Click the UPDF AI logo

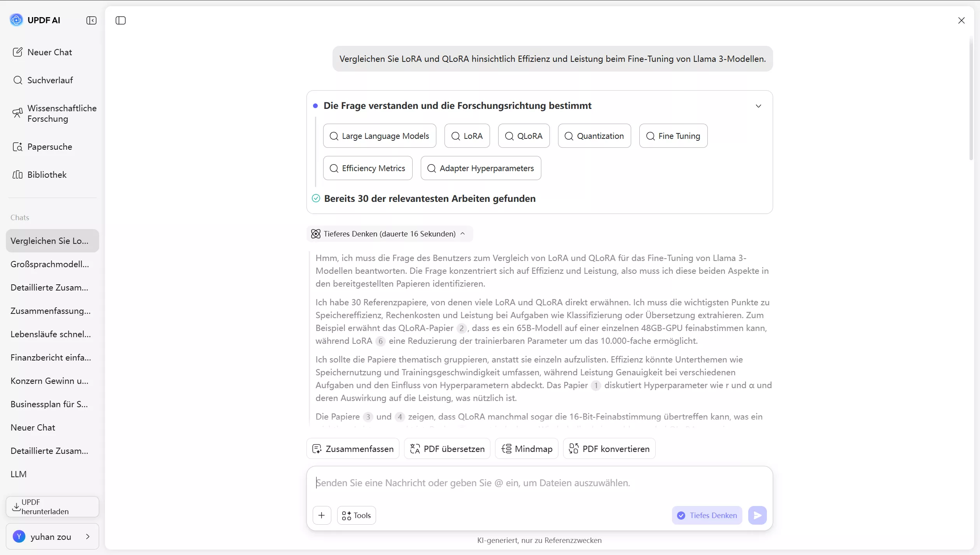click(16, 20)
